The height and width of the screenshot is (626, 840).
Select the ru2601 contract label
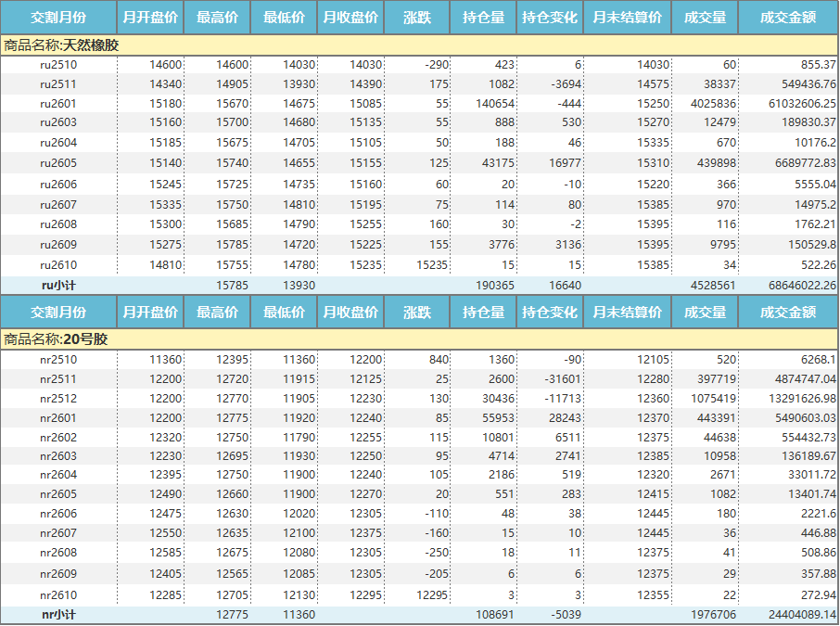click(x=58, y=104)
